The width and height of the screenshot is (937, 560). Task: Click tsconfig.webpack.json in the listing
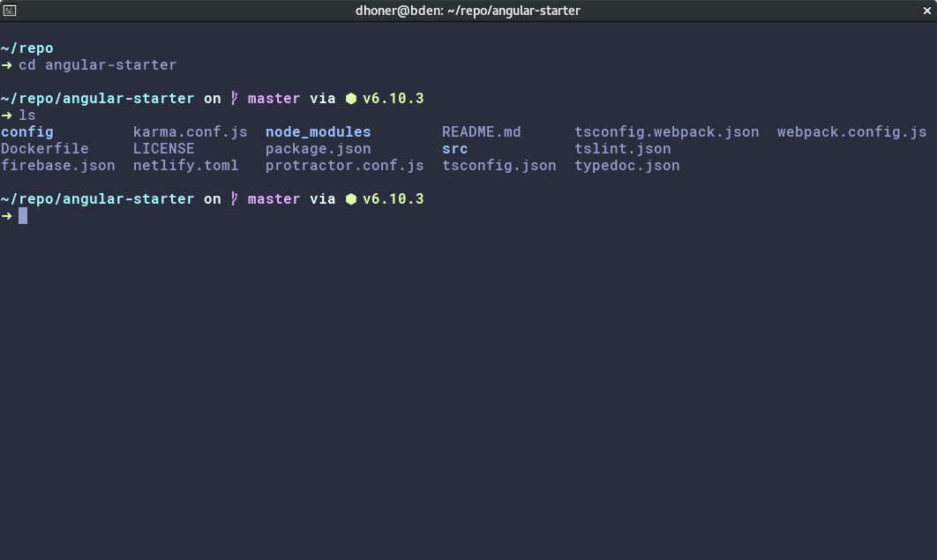(x=667, y=132)
